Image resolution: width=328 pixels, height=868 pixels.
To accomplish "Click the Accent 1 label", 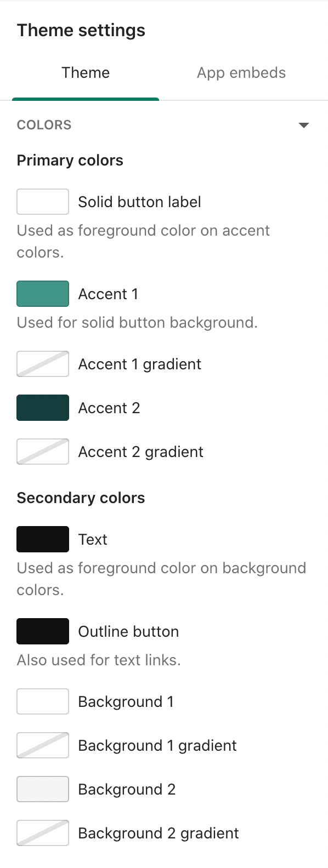I will 108,294.
